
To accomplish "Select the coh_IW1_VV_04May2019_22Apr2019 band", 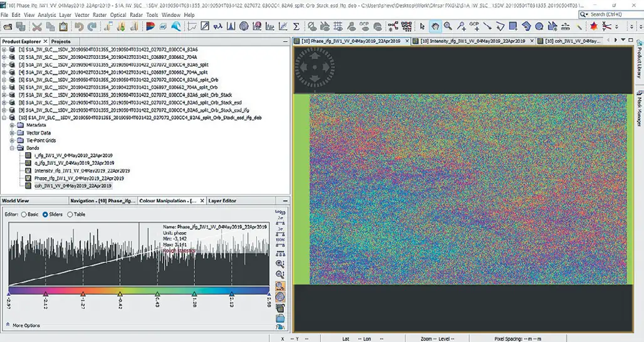I will click(73, 185).
